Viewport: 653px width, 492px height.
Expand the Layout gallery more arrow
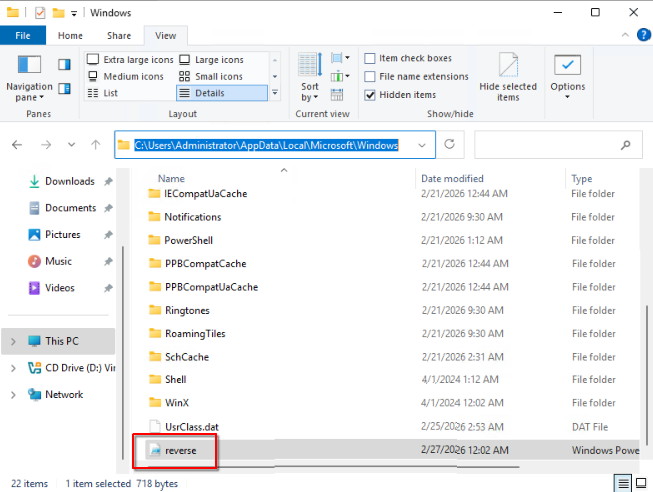[x=275, y=92]
